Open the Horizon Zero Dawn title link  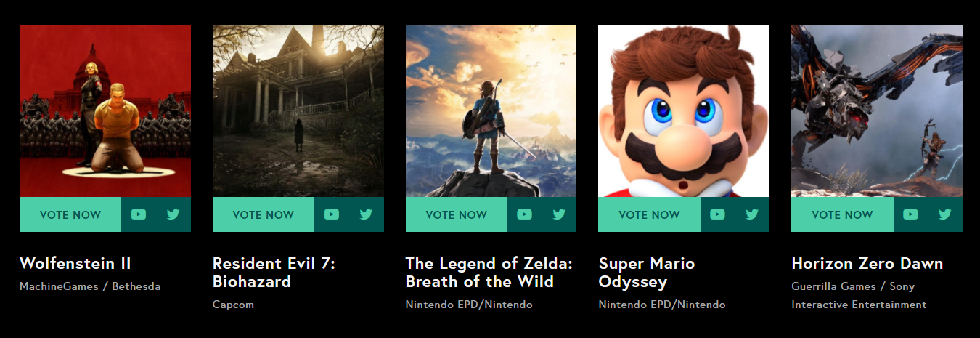click(867, 263)
